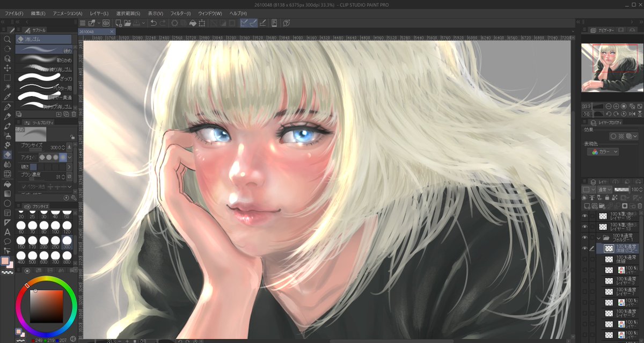Select the Pen tool
This screenshot has height=343, width=644.
click(7, 107)
